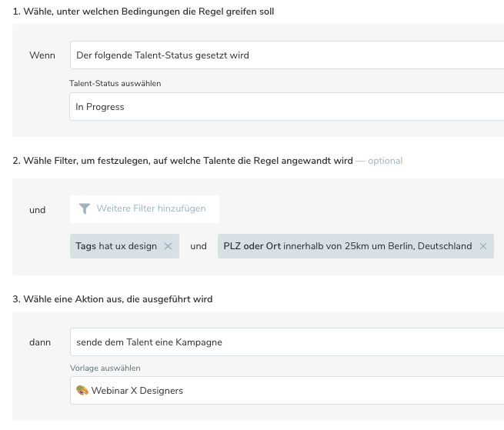Remove the 'PLZ oder Ort' Berlin filter
The height and width of the screenshot is (430, 504).
(482, 246)
